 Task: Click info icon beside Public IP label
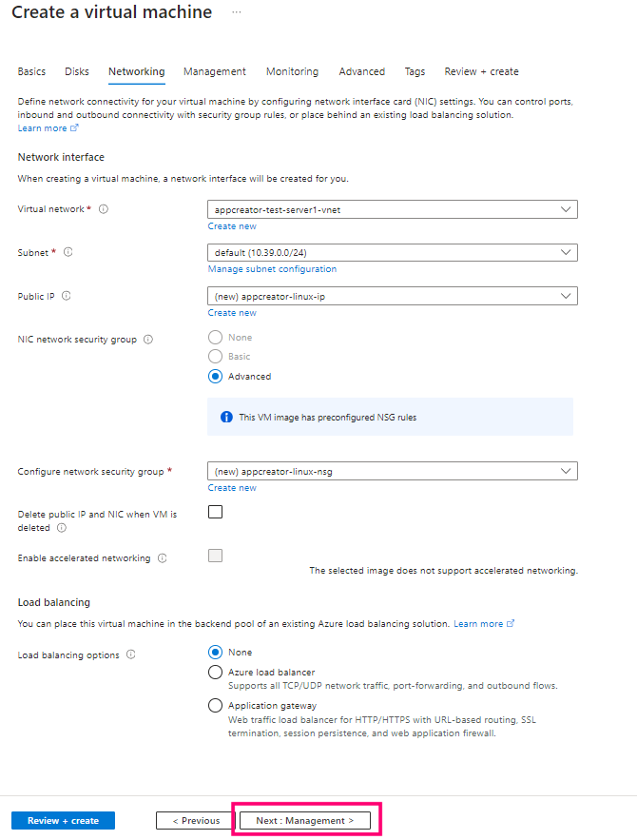click(x=66, y=296)
